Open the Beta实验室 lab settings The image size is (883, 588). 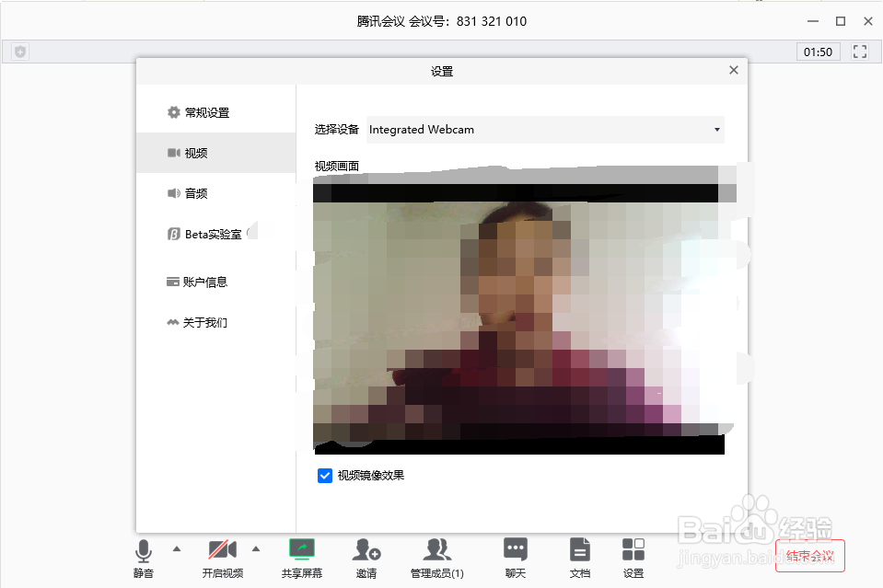209,234
